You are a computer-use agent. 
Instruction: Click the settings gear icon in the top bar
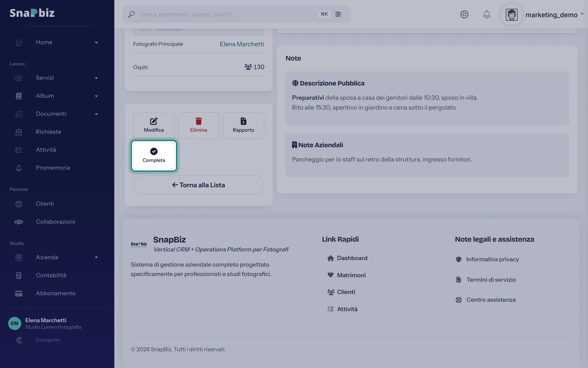click(x=464, y=14)
